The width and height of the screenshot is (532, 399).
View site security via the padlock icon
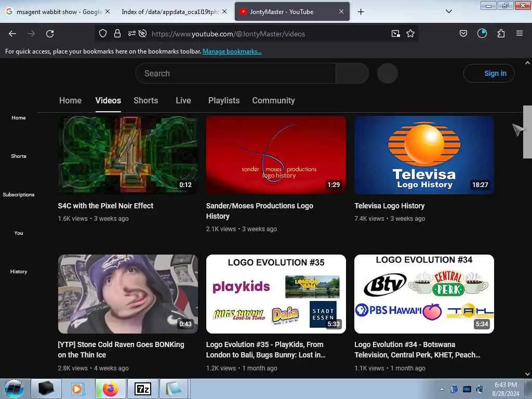117,34
